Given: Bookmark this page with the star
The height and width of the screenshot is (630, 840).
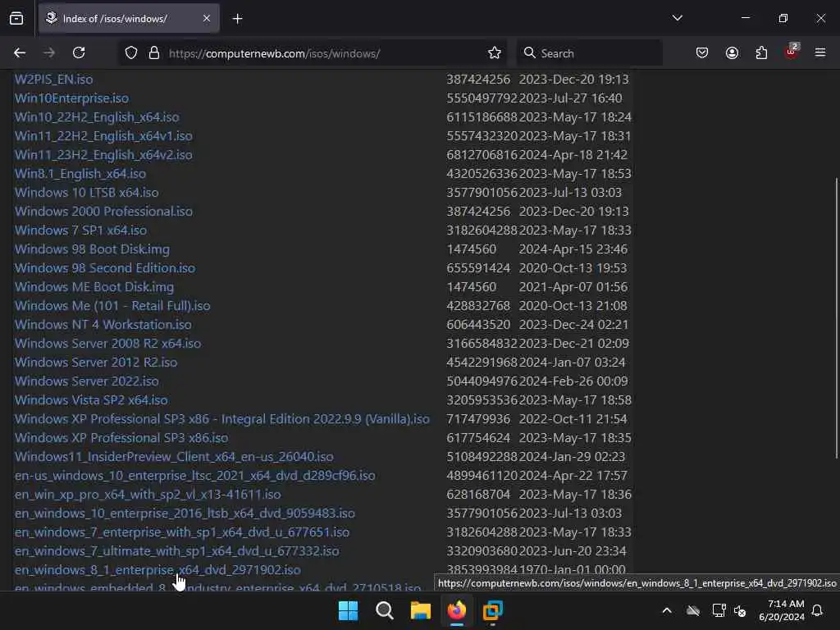Looking at the screenshot, I should [495, 53].
